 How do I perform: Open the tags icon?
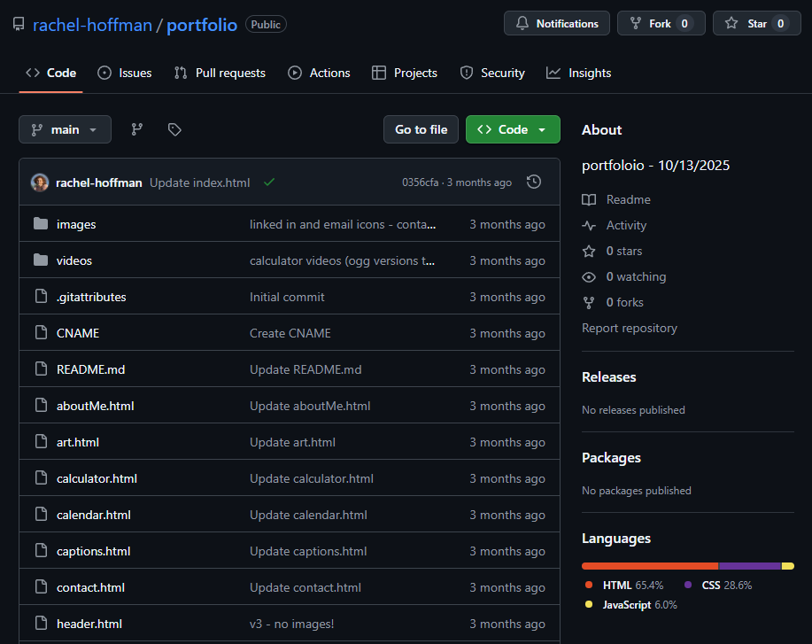174,129
